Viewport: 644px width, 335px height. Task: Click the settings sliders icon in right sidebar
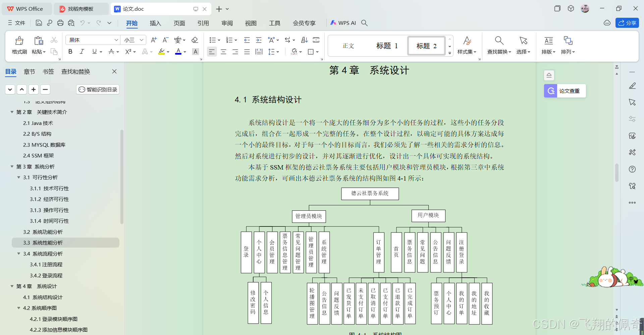tap(632, 119)
